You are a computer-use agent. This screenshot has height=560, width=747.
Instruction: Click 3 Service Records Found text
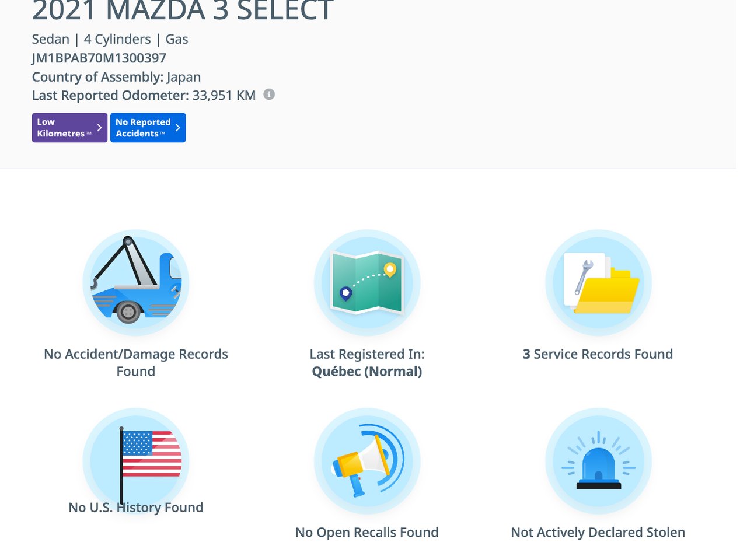tap(598, 354)
